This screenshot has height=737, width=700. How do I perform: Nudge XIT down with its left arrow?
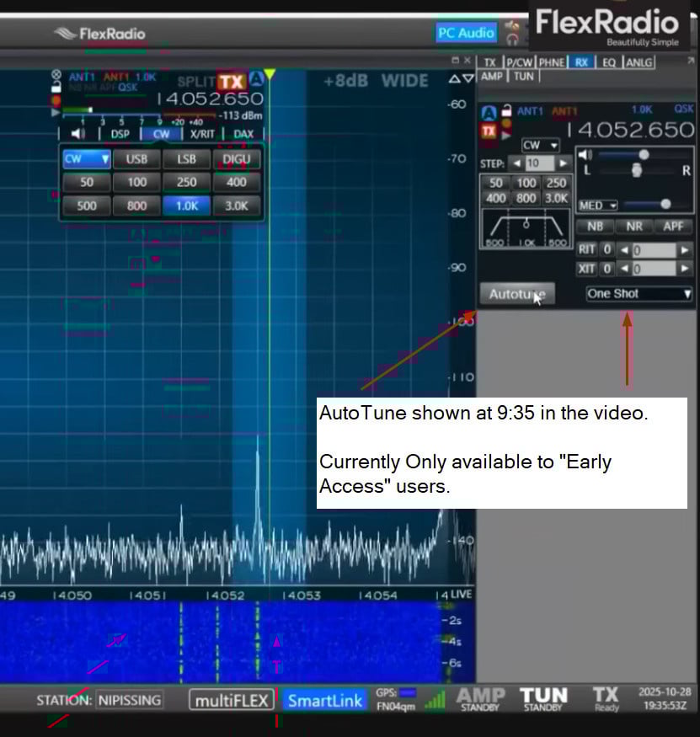click(624, 269)
